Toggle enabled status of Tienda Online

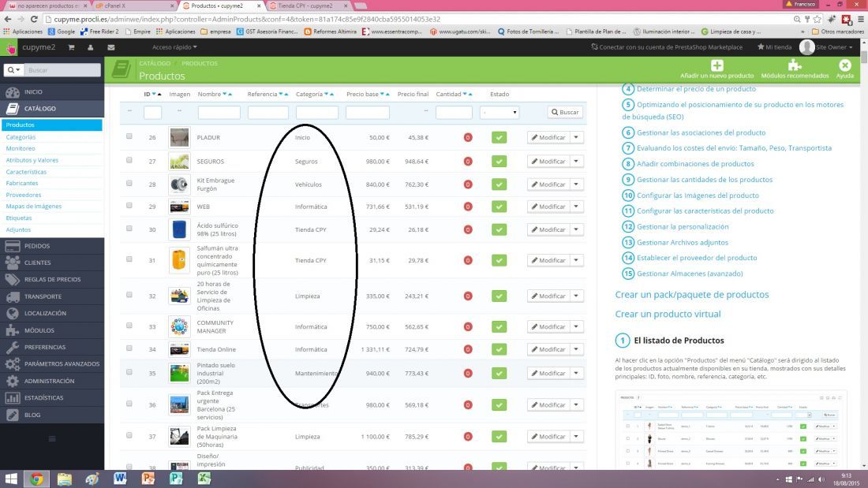[x=499, y=349]
